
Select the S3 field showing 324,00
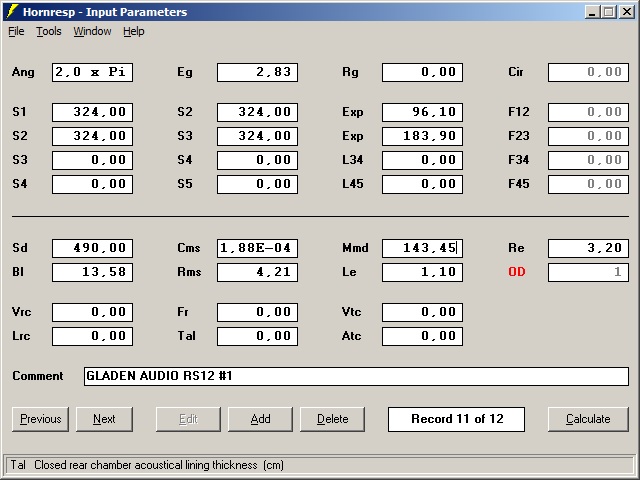tap(258, 136)
